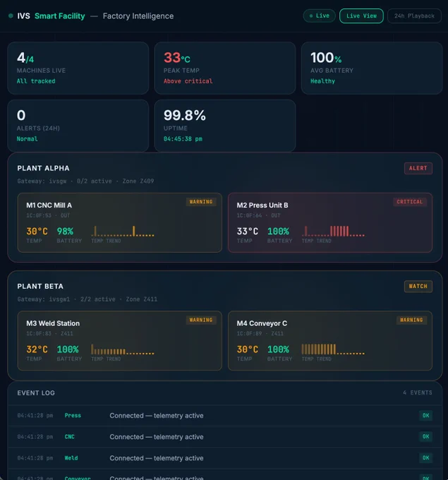Select the CNC event log source label
Image resolution: width=448 pixels, height=480 pixels.
(69, 437)
